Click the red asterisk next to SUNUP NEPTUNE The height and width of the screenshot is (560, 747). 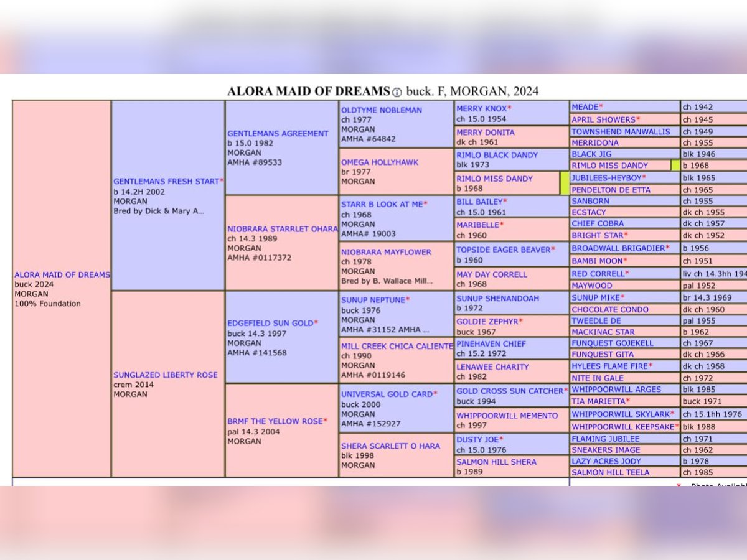(408, 299)
